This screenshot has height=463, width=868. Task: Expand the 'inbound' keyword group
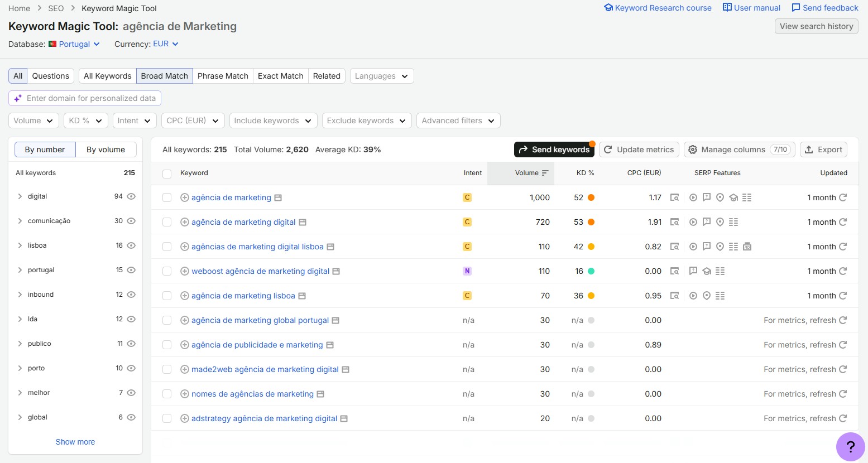pyautogui.click(x=20, y=295)
